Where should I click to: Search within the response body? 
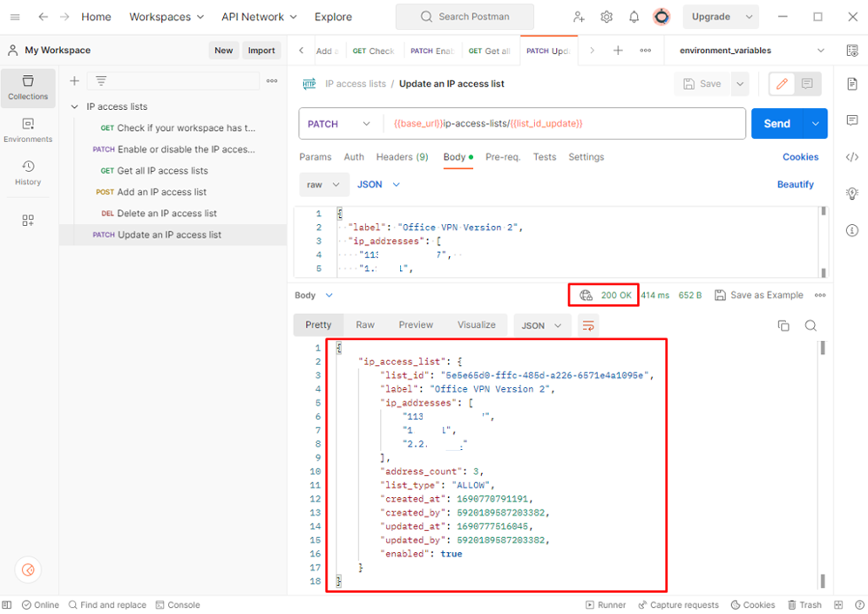(x=810, y=325)
